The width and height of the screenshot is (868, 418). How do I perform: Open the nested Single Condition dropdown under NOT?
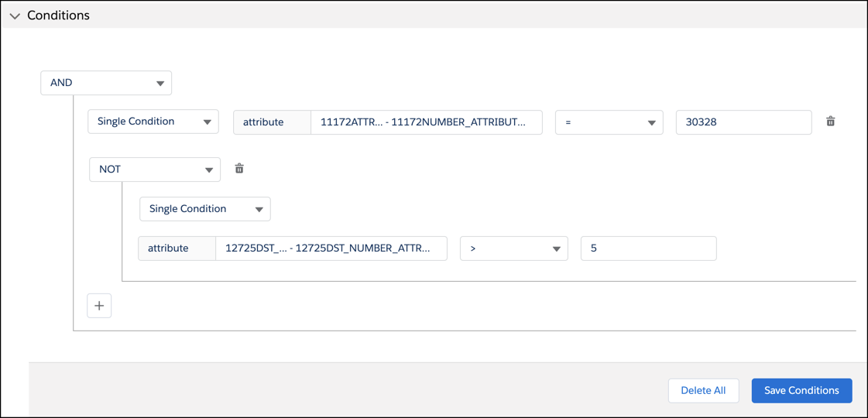click(205, 209)
